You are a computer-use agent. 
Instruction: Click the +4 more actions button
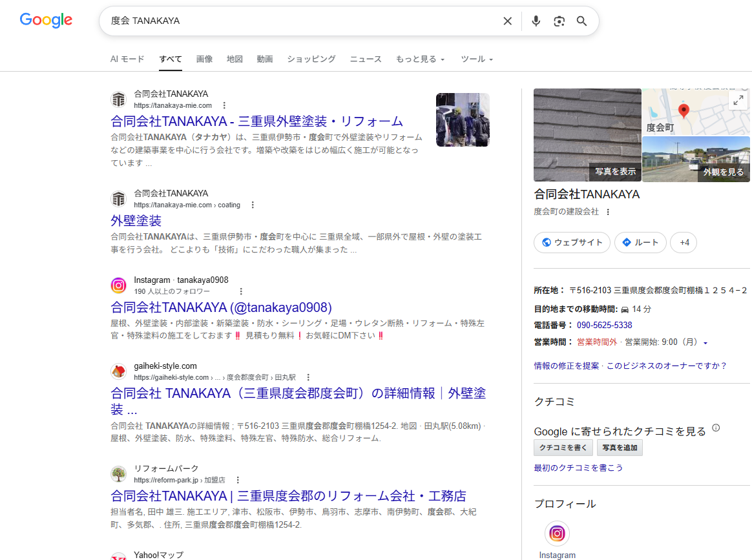[x=684, y=242]
